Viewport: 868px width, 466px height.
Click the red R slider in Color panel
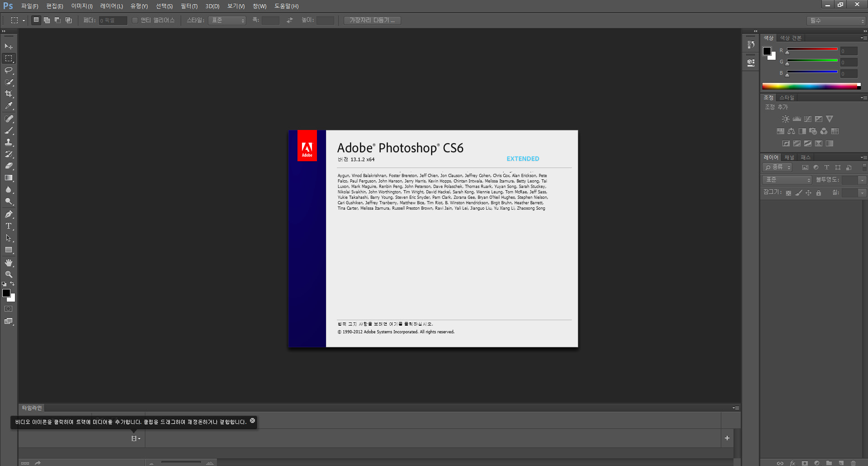click(x=812, y=49)
